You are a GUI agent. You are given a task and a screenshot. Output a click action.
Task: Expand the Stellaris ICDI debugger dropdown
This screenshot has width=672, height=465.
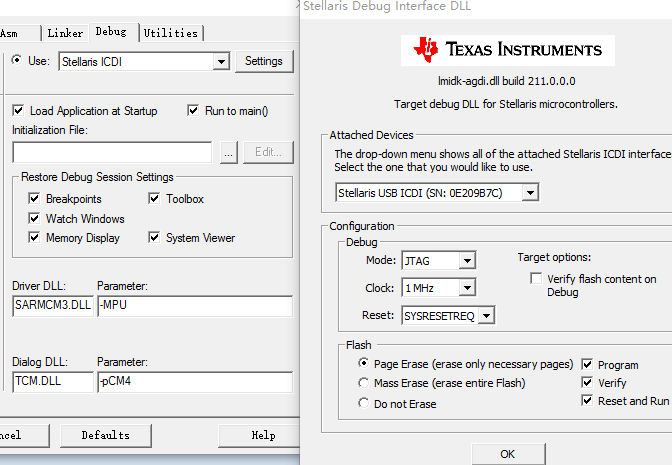click(x=221, y=62)
